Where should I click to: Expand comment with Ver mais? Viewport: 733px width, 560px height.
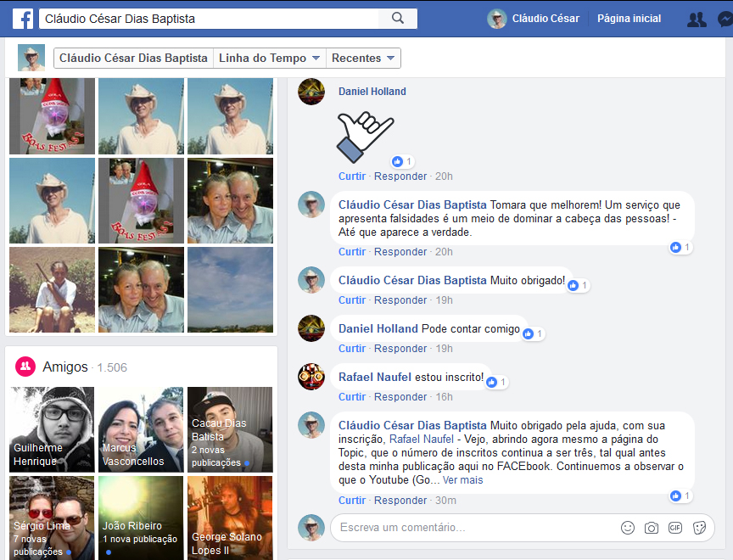[462, 480]
